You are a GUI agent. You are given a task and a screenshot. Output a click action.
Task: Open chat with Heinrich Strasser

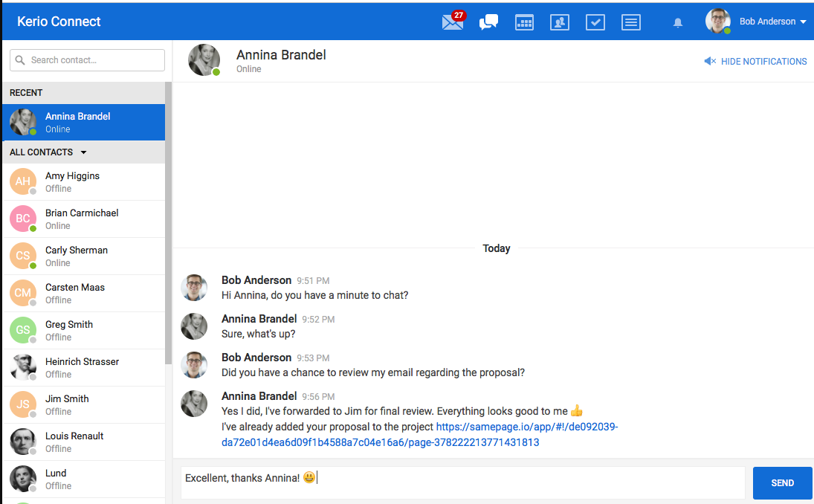(83, 367)
